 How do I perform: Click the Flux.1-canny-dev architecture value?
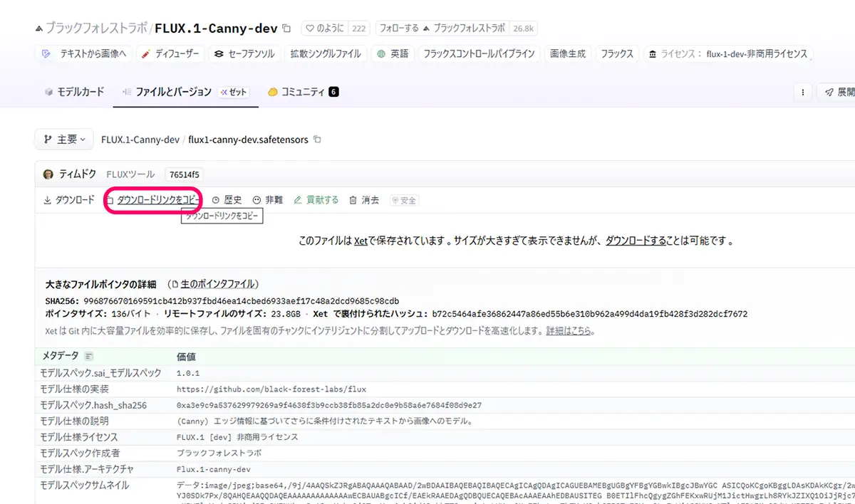pyautogui.click(x=213, y=470)
